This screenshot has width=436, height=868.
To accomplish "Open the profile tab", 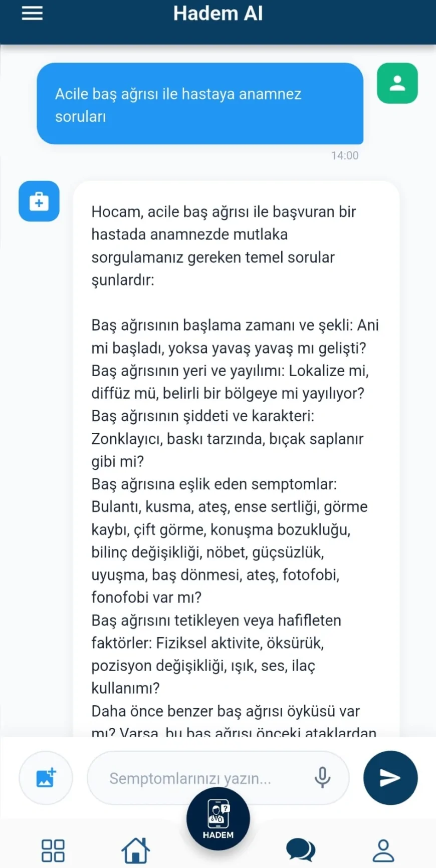I will (383, 850).
